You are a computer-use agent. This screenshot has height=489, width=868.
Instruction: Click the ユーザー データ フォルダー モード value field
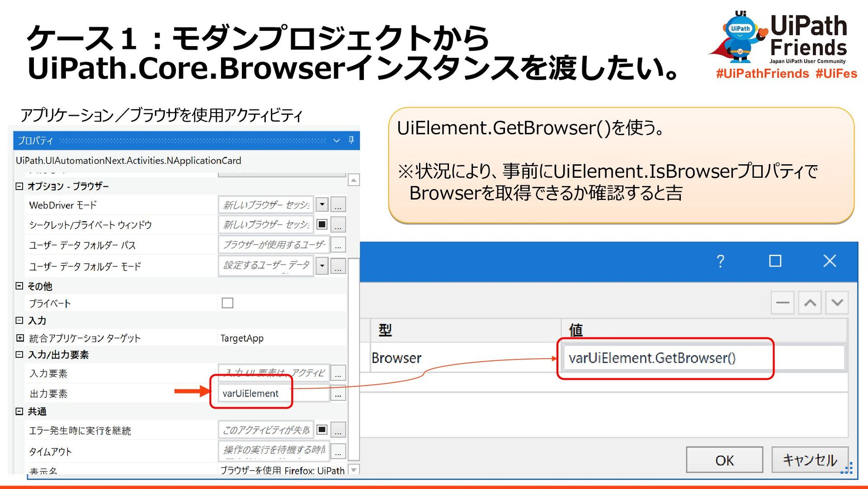266,266
